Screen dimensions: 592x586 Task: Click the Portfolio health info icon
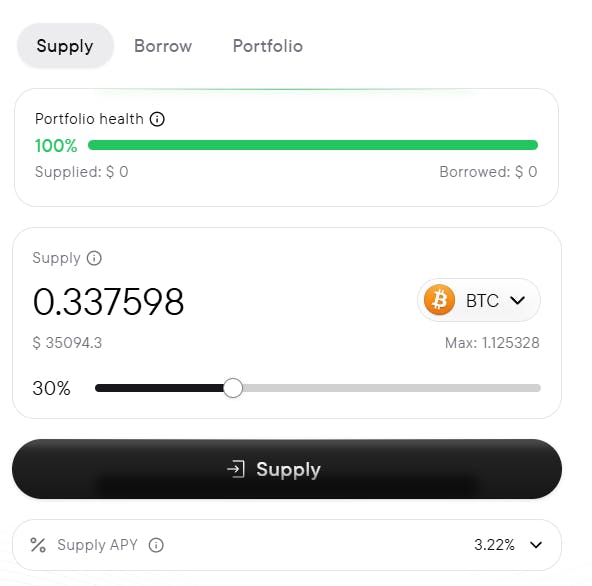point(157,119)
